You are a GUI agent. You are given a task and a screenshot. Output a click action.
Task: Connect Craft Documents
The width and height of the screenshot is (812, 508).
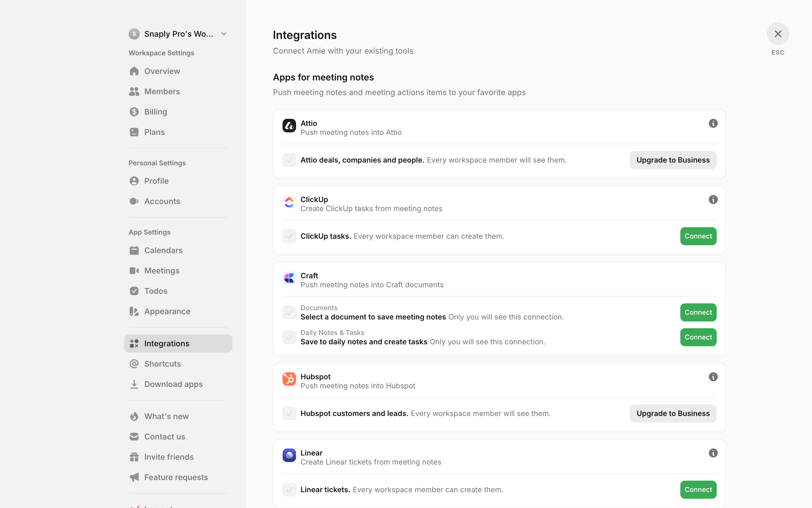[x=698, y=312]
